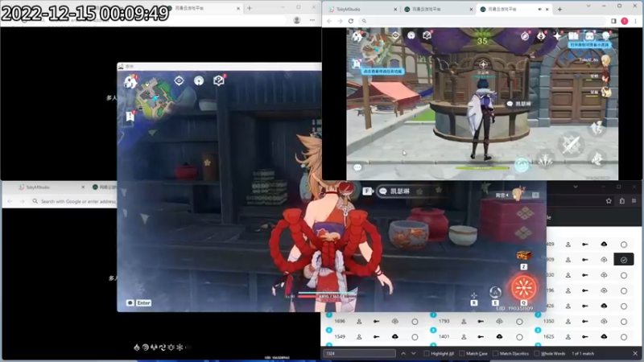Open compass icon in Chrome cloud game
644x362 pixels.
pos(525,36)
